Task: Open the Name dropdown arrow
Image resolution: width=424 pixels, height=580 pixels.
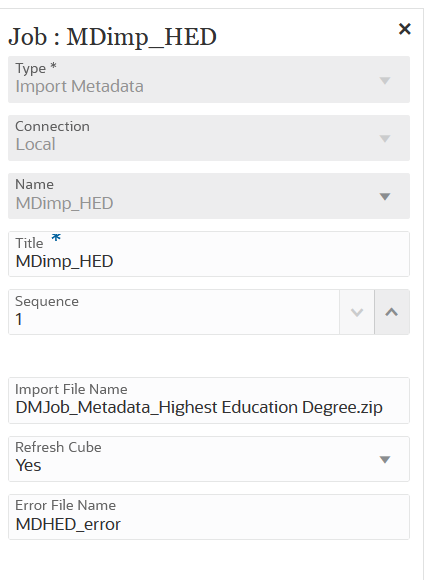Action: (385, 196)
